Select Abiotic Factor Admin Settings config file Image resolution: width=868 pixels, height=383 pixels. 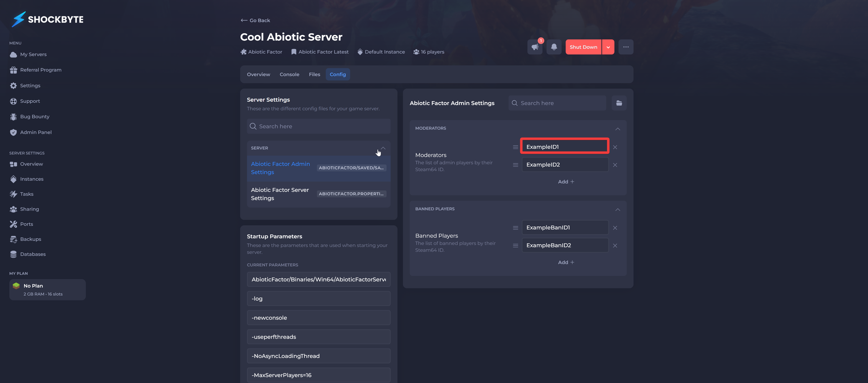coord(318,168)
